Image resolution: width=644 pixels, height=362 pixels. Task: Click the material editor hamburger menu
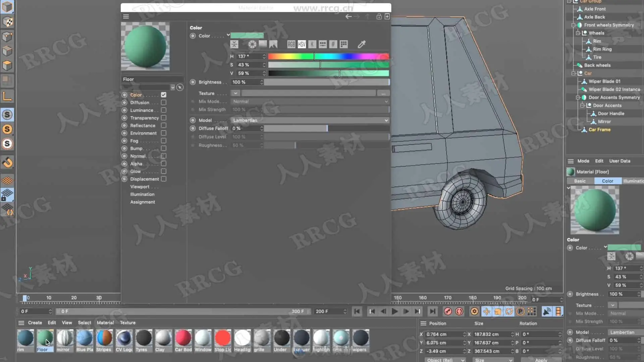pos(126,16)
